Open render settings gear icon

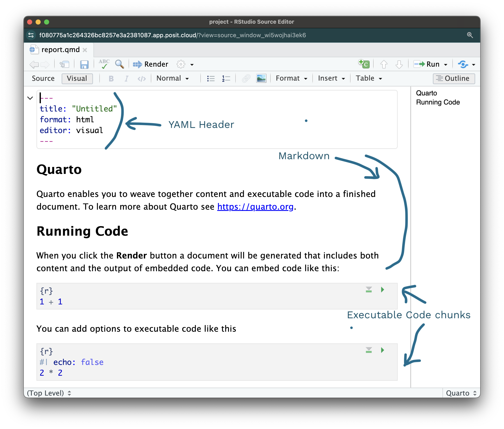[181, 64]
